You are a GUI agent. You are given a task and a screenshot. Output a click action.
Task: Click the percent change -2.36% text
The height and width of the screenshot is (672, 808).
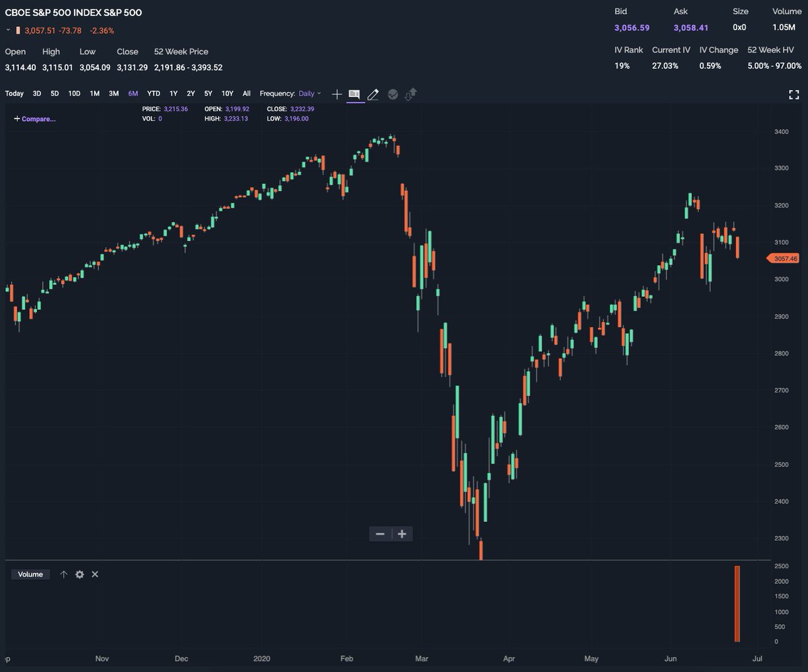pyautogui.click(x=102, y=30)
